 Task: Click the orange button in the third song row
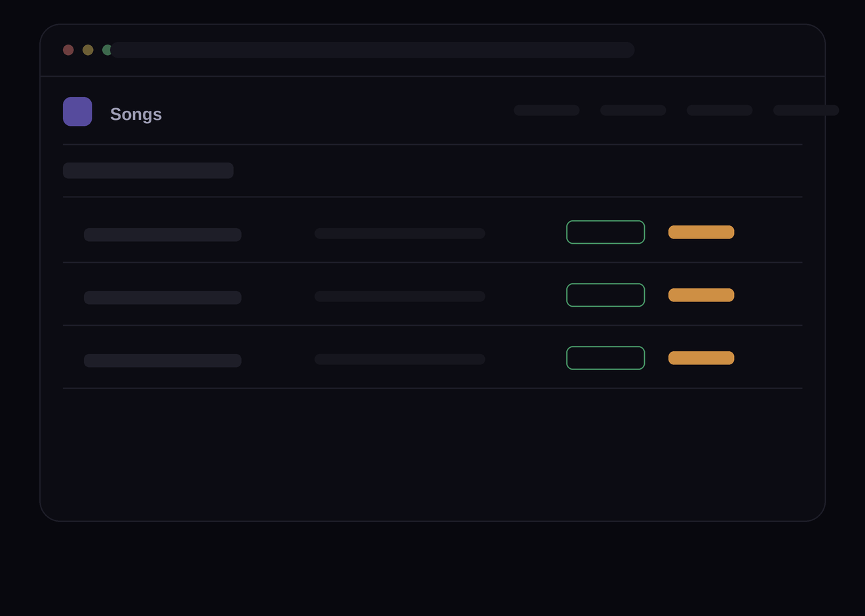pos(701,358)
